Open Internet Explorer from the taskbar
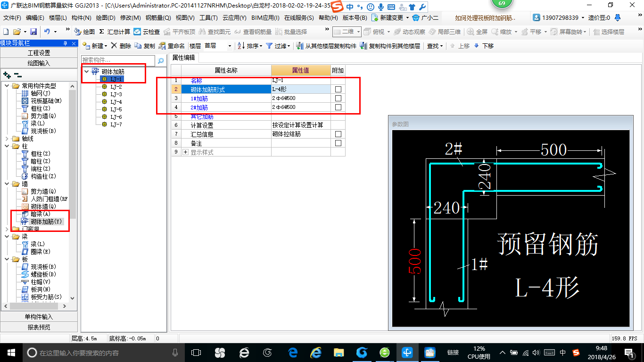 [x=315, y=352]
